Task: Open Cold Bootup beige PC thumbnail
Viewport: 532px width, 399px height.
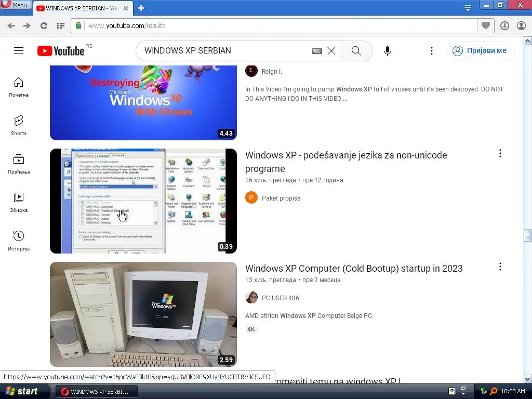Action: pos(143,314)
